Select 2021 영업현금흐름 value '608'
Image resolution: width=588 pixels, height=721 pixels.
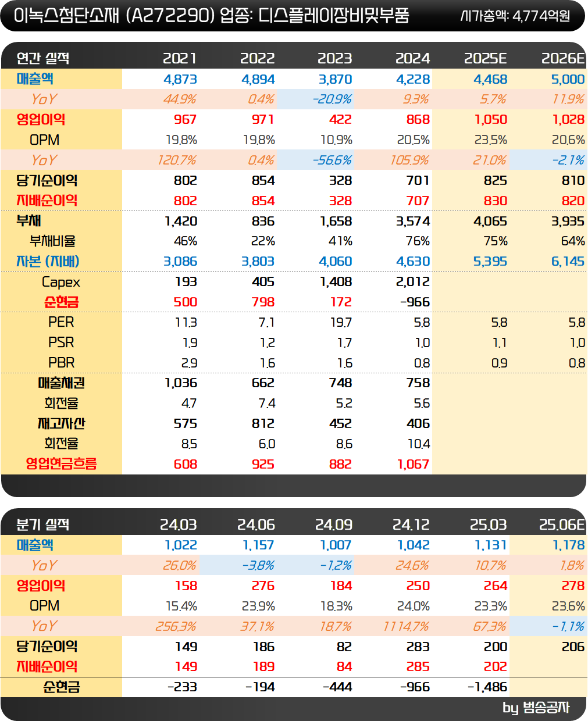pos(186,464)
